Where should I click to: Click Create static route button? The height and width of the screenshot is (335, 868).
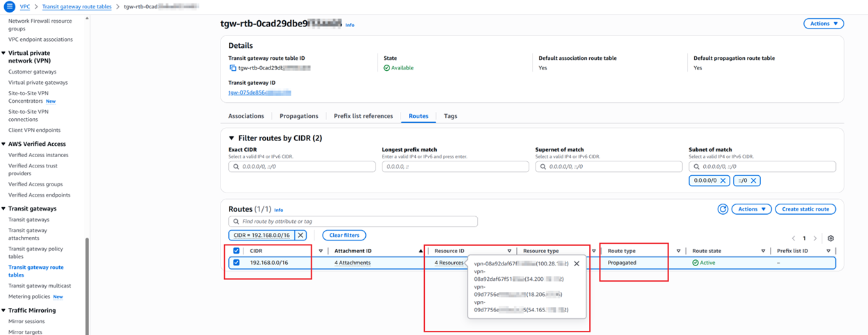805,209
